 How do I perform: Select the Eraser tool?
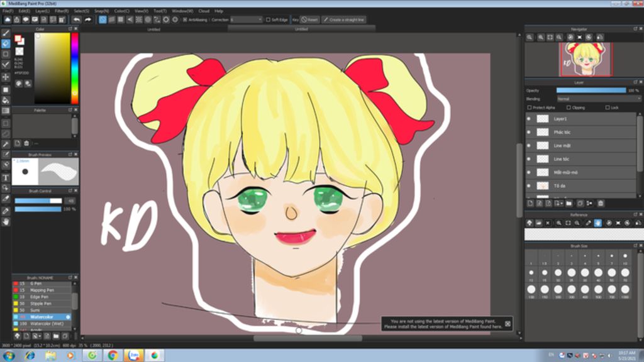[6, 43]
